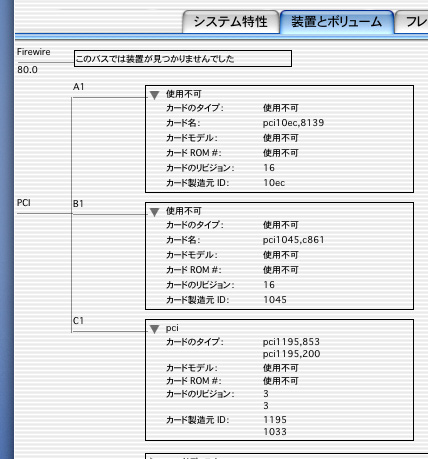Viewport: 428px width, 459px height.
Task: Click vendor ID value 1045
Action: tap(275, 300)
